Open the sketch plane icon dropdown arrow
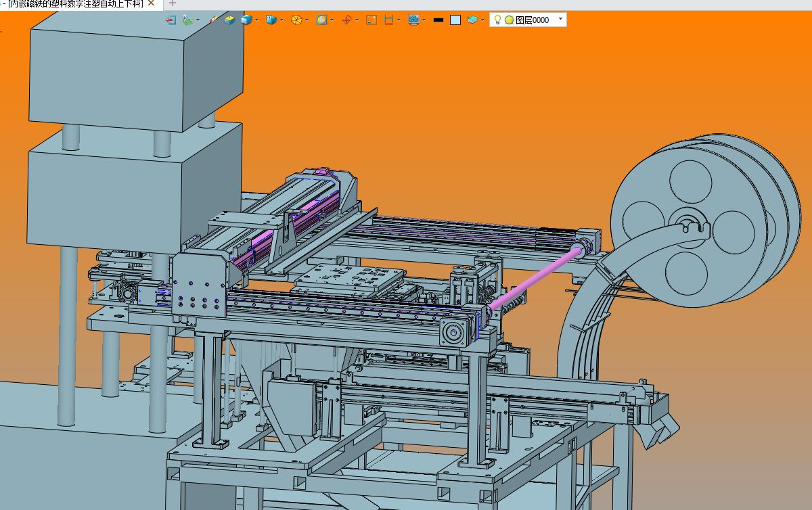 click(x=198, y=20)
